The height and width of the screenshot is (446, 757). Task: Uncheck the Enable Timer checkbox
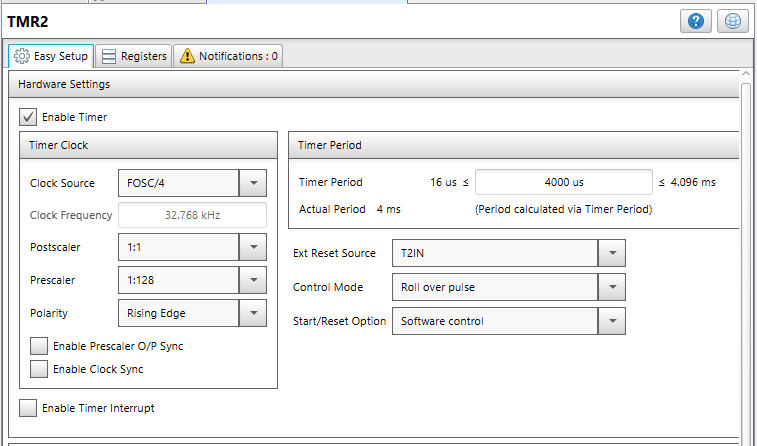click(28, 117)
